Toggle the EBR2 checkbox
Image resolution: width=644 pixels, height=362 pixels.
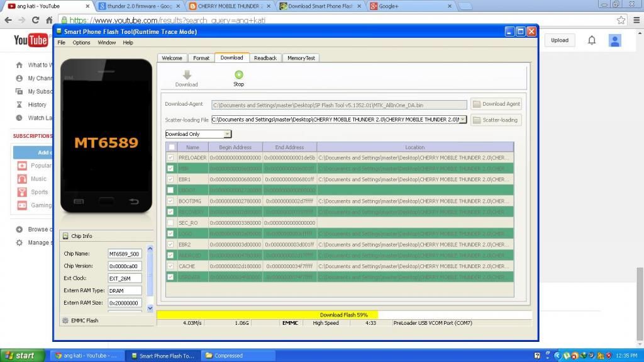coord(170,244)
